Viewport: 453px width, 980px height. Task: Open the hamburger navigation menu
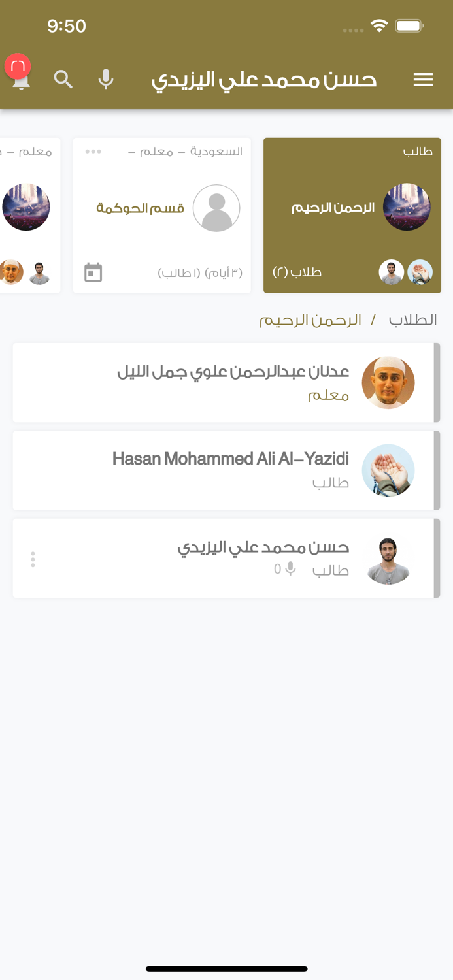423,79
